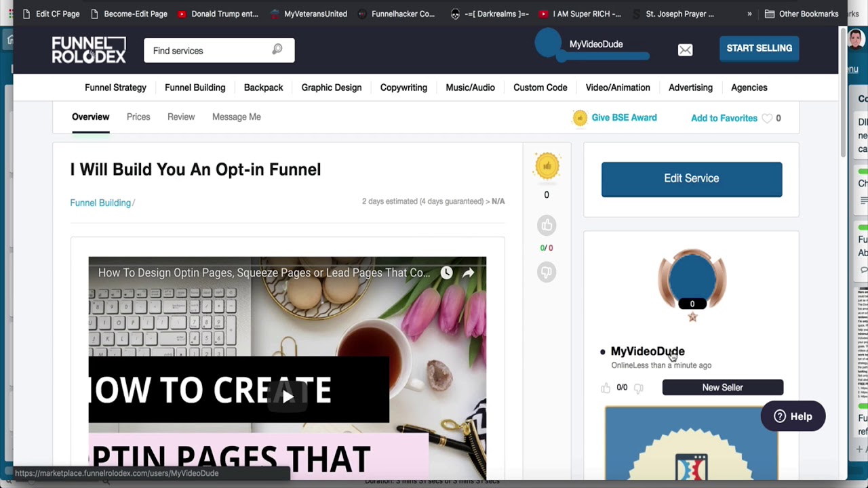Open the Funnel Building category menu
868x488 pixels.
pyautogui.click(x=195, y=87)
